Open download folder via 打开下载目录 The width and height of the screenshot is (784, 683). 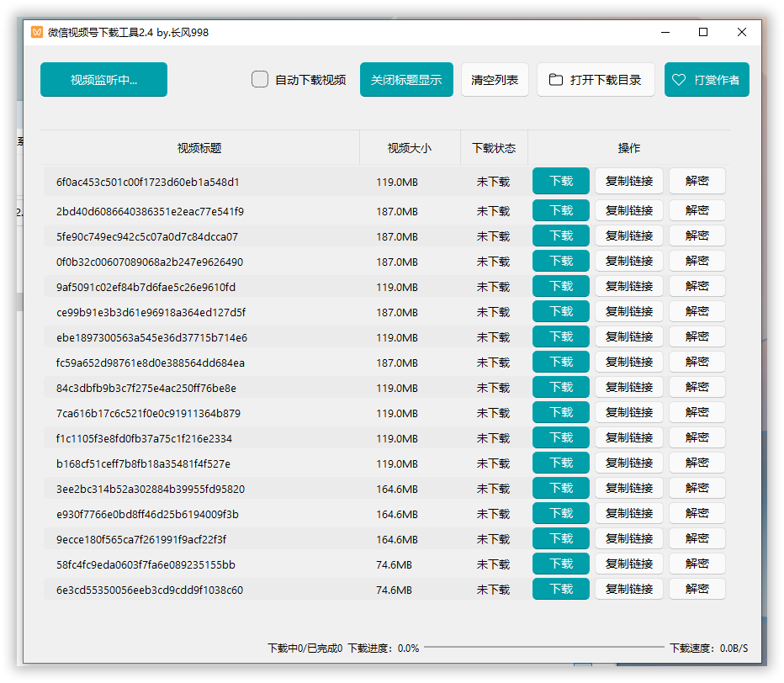(x=596, y=80)
